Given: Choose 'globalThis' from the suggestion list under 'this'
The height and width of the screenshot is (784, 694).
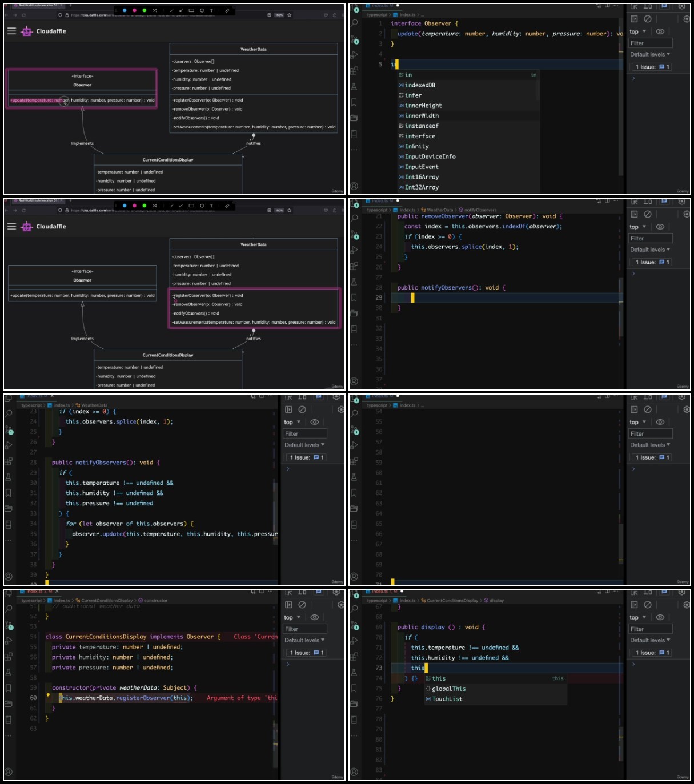Looking at the screenshot, I should (x=496, y=689).
